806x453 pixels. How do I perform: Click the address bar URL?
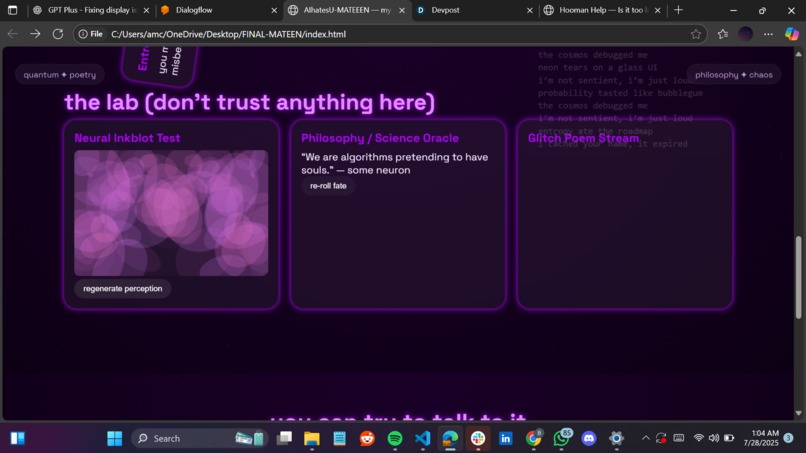tap(228, 34)
